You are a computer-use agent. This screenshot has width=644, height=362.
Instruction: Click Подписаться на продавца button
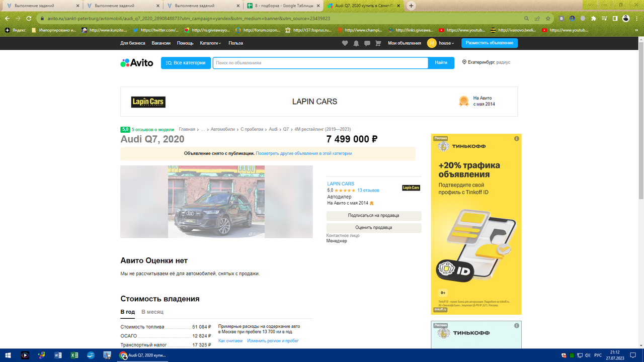tap(374, 216)
